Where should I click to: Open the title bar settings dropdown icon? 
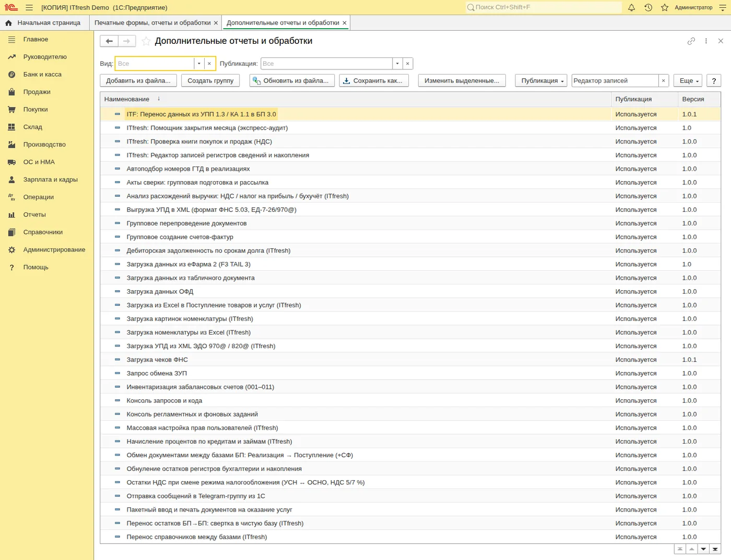click(x=723, y=7)
